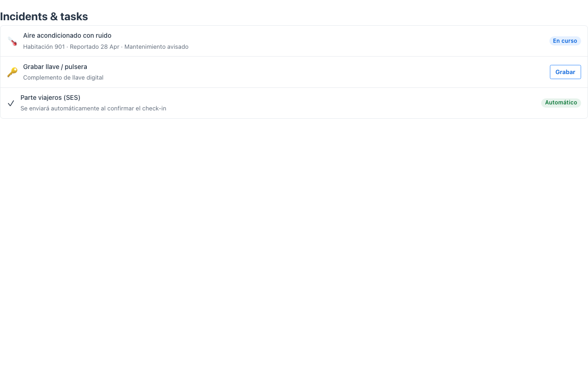Click the thermometer icon beside air conditioning incident

[x=12, y=41]
